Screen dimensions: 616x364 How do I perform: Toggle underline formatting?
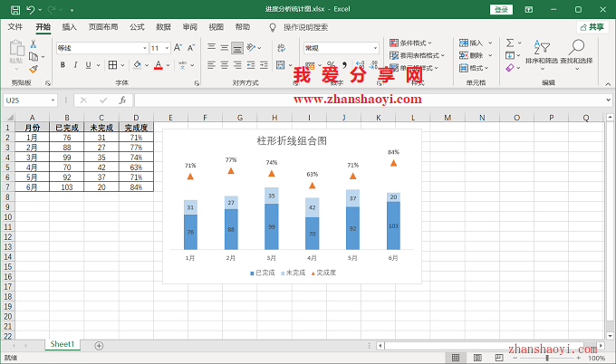point(89,65)
